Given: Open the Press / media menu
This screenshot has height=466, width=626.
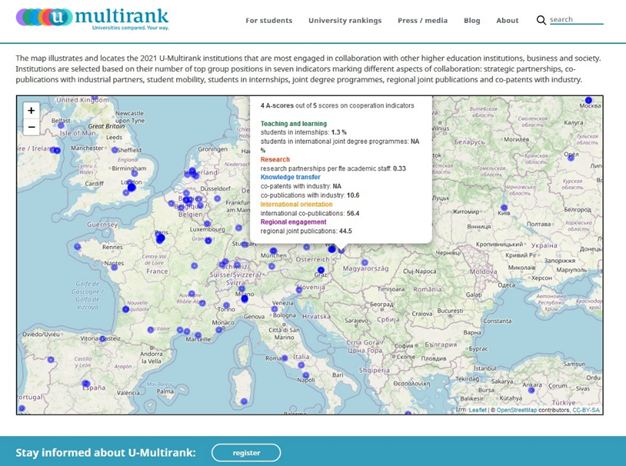Looking at the screenshot, I should [x=422, y=20].
